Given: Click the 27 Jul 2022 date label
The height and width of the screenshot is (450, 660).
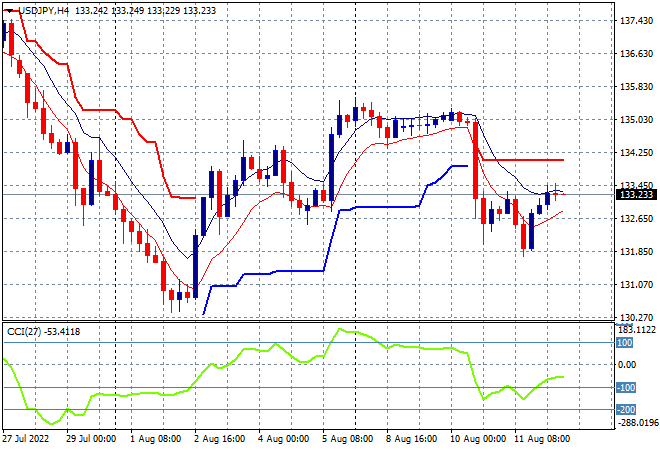Looking at the screenshot, I should pyautogui.click(x=26, y=439).
